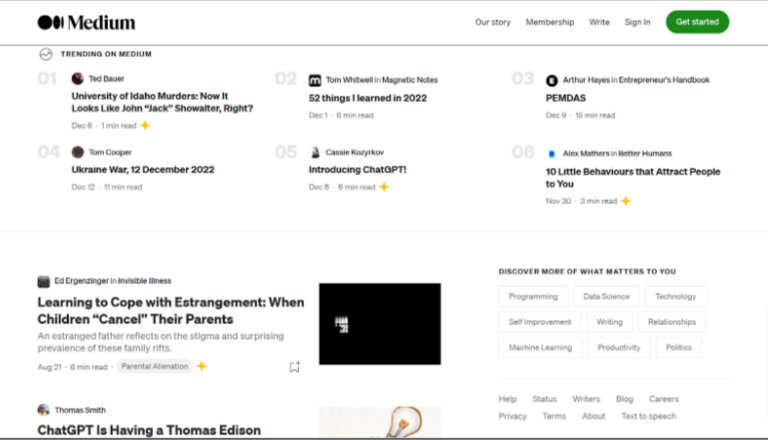This screenshot has height=440, width=768.
Task: Open the Terms footer link
Action: tap(554, 416)
